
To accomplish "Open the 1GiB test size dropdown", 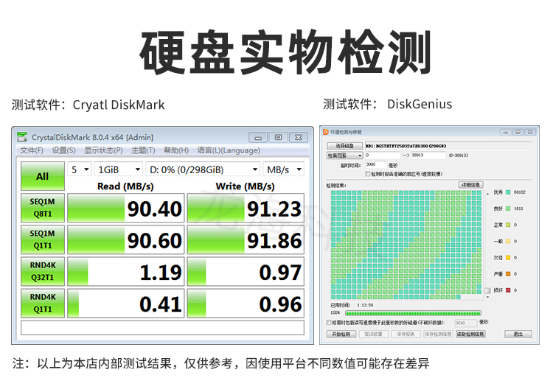I will pos(119,169).
